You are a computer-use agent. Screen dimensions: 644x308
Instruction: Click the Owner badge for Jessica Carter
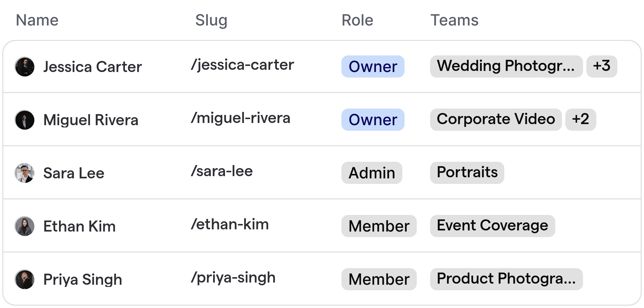[373, 66]
